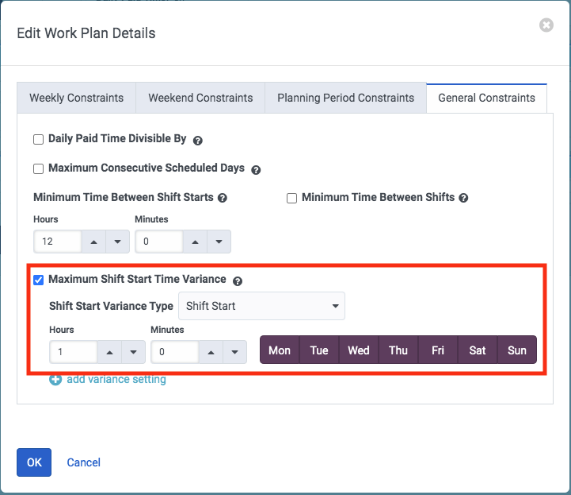Open help for Minimum Time Between Shifts
This screenshot has width=571, height=495.
tap(463, 198)
